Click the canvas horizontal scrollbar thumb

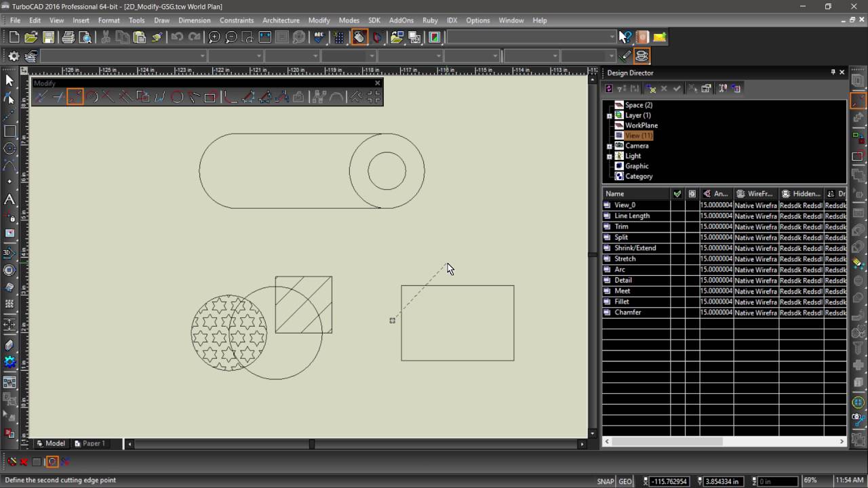point(312,444)
